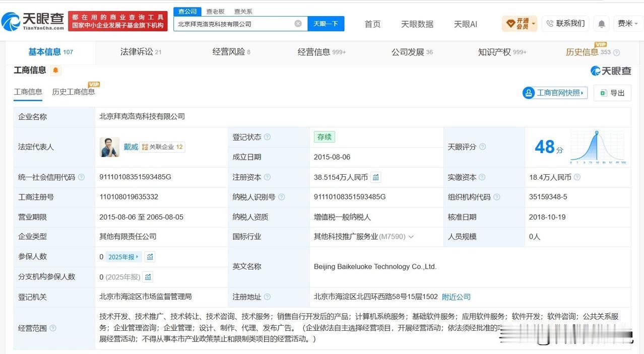
Task: Click the 联系我们 button
Action: tap(565, 24)
